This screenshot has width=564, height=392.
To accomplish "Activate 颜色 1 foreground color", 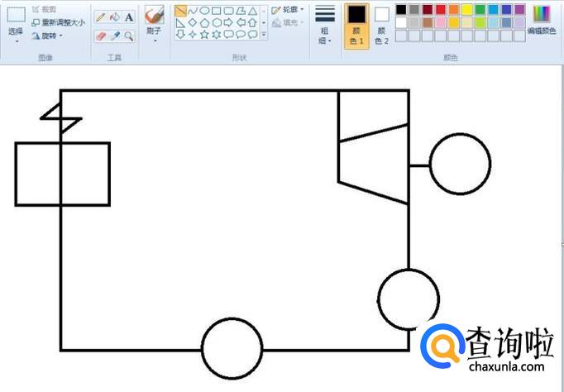I will tap(356, 25).
